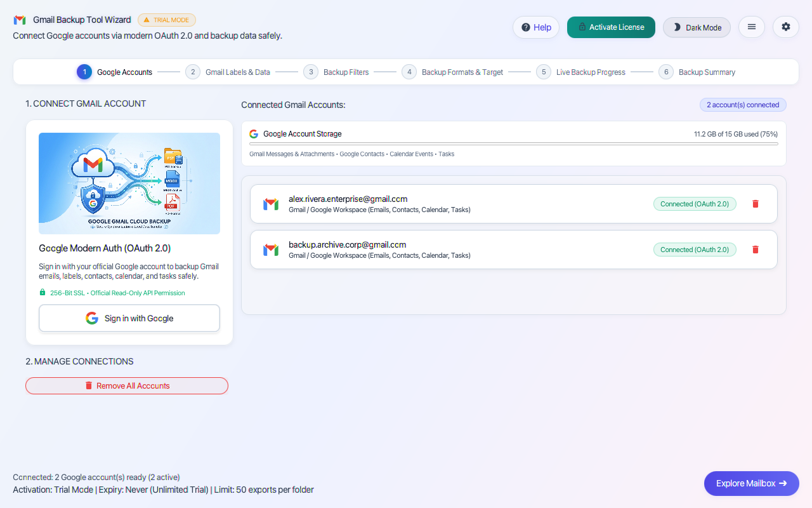Viewport: 812px width, 508px height.
Task: Click the Connected Gmail Accounts heading
Action: [293, 105]
